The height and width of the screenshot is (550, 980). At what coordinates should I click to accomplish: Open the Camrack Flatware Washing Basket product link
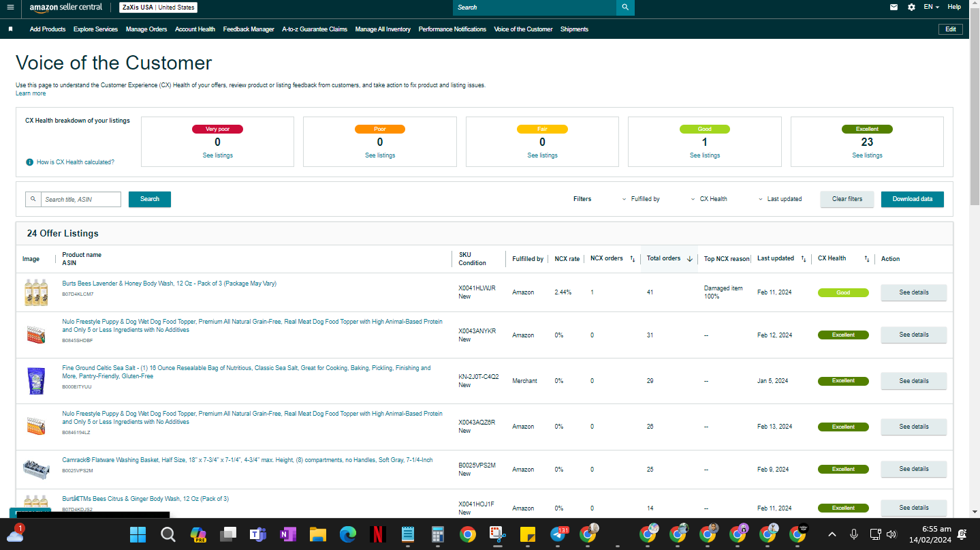pyautogui.click(x=247, y=460)
